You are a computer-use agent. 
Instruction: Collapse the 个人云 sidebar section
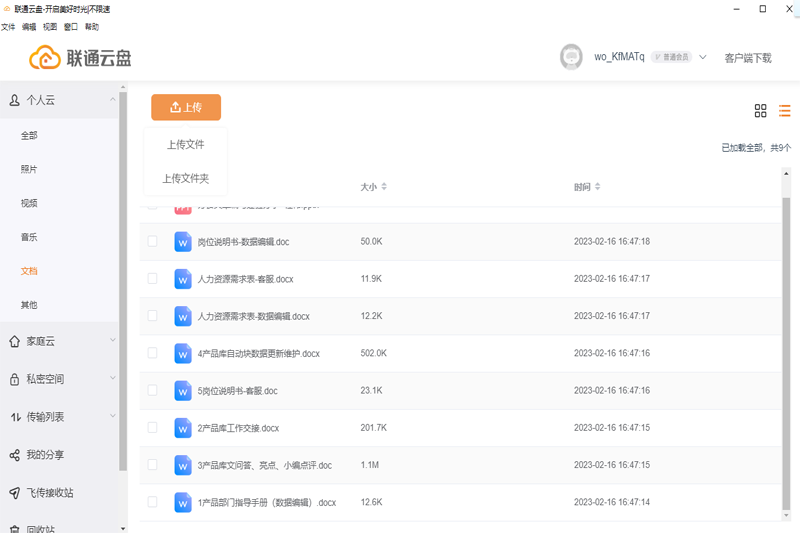click(110, 100)
